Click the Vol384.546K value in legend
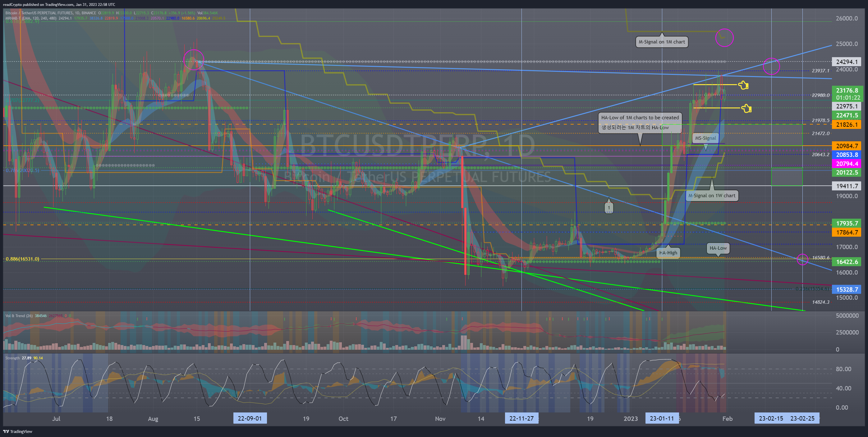Image resolution: width=868 pixels, height=437 pixels. tap(208, 13)
